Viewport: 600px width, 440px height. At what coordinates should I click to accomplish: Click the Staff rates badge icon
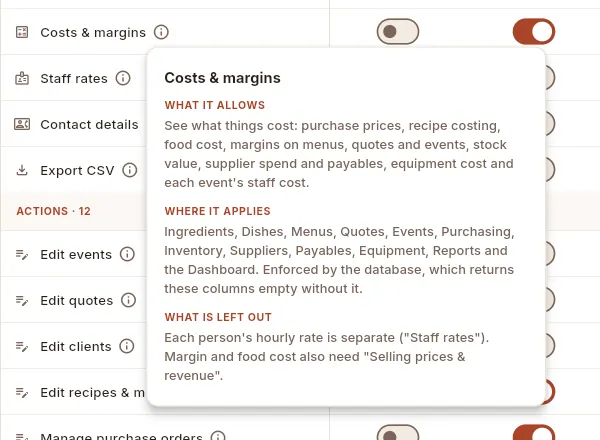click(22, 78)
